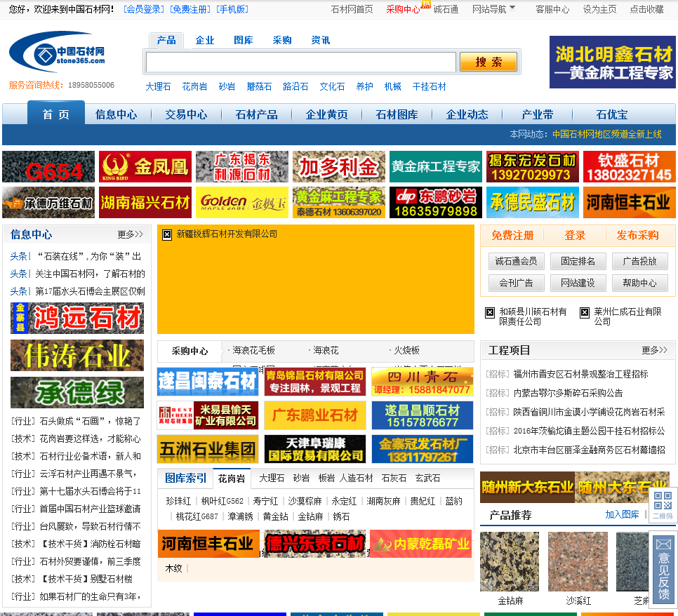Open the QR code (二维码) widget

coord(663,504)
